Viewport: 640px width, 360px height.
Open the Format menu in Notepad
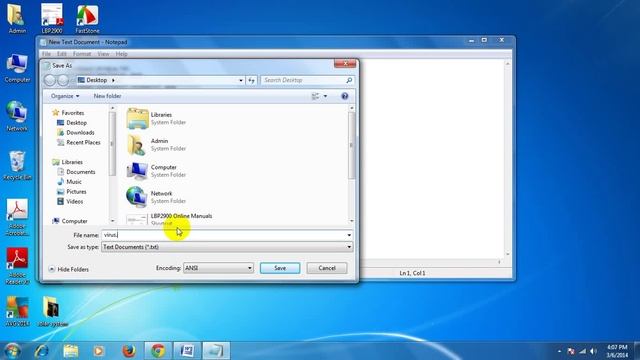pyautogui.click(x=82, y=54)
